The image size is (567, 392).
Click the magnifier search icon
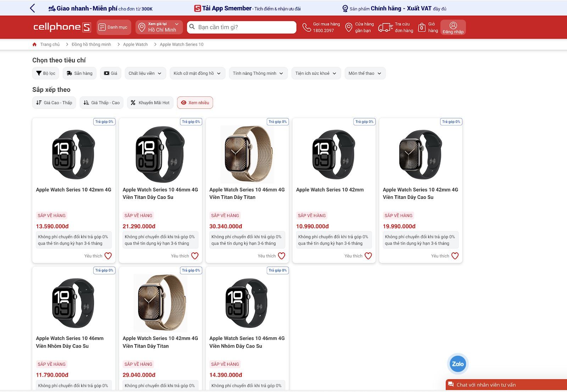(192, 27)
